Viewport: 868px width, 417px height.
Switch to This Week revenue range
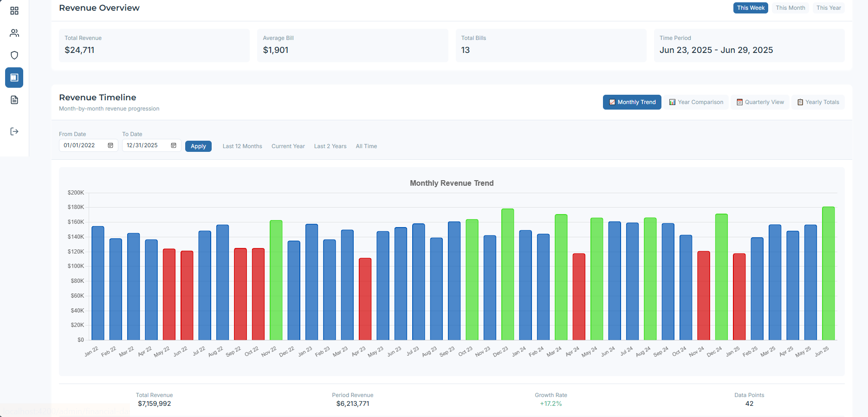[751, 8]
